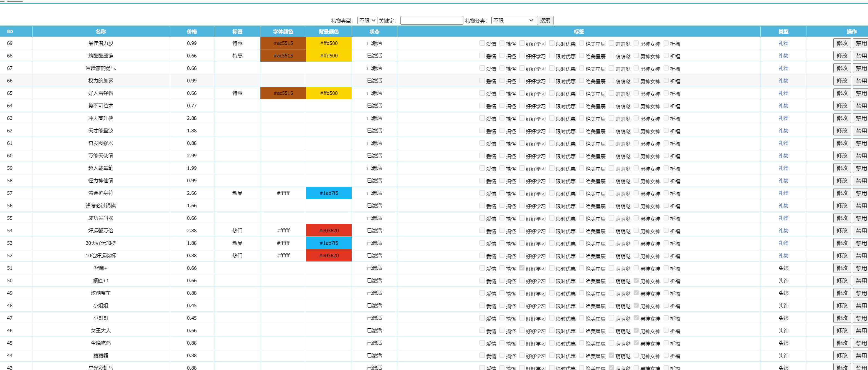Select #ffd500 background swatch for 拽酷酷墨镜
The image size is (868, 370).
(329, 56)
